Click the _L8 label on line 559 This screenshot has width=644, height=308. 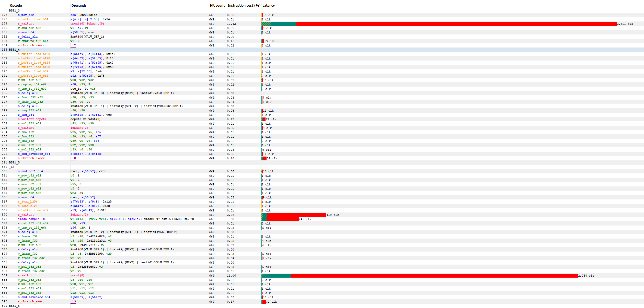(x=12, y=167)
